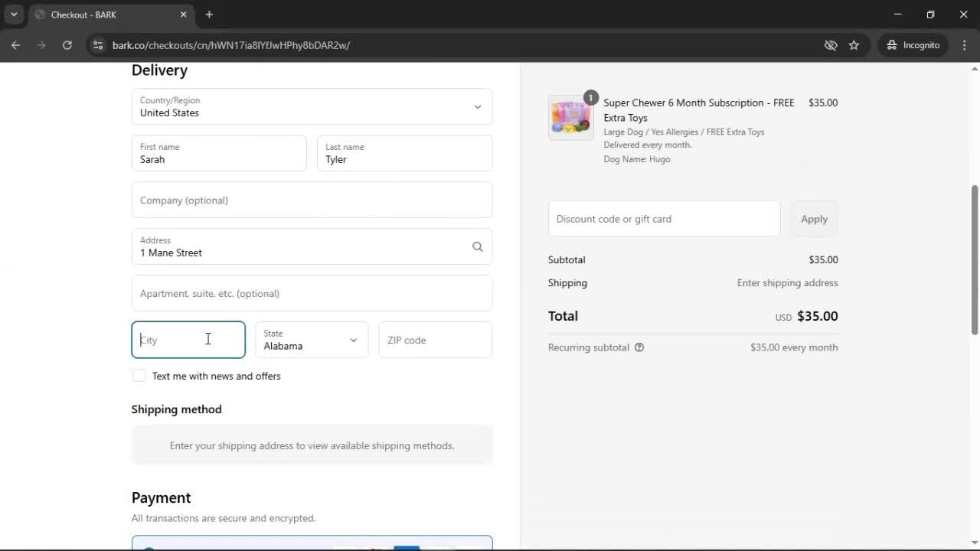Go back to previous page
Viewport: 980px width, 551px height.
click(15, 45)
